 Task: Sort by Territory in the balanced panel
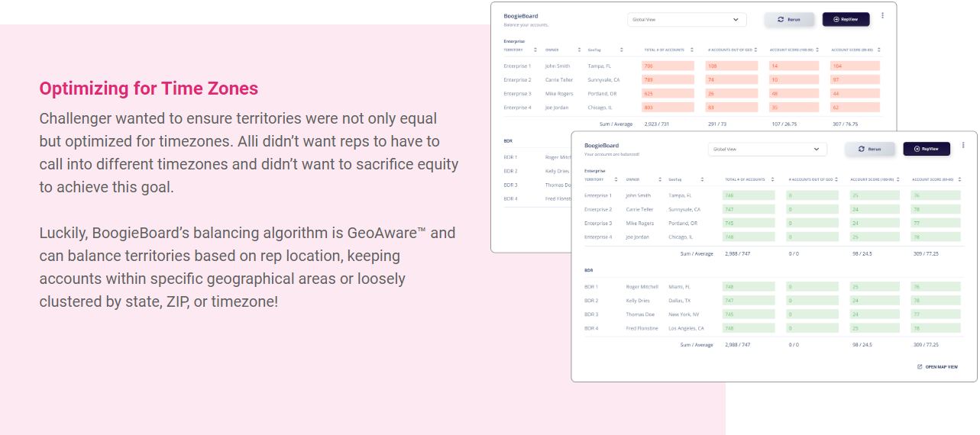pos(616,179)
